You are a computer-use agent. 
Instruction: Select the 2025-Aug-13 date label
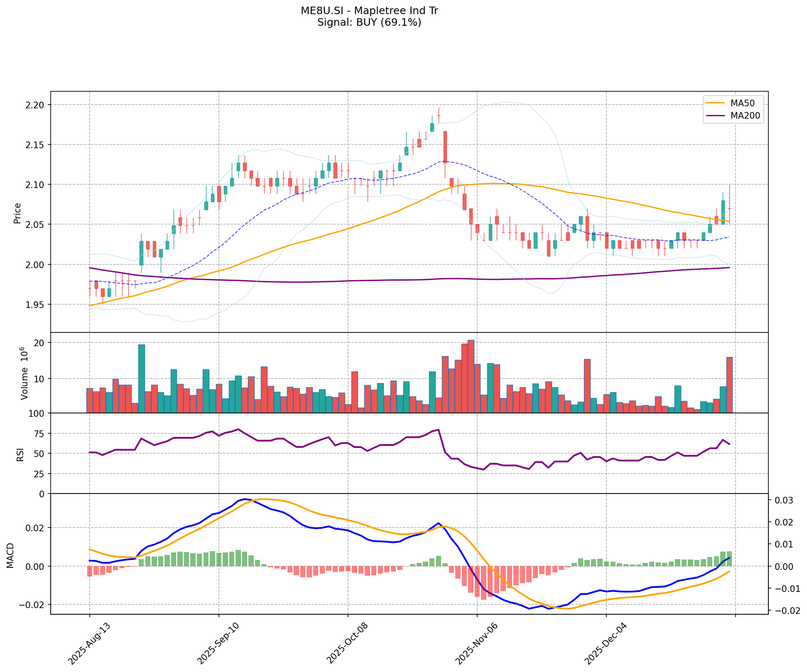pos(90,643)
